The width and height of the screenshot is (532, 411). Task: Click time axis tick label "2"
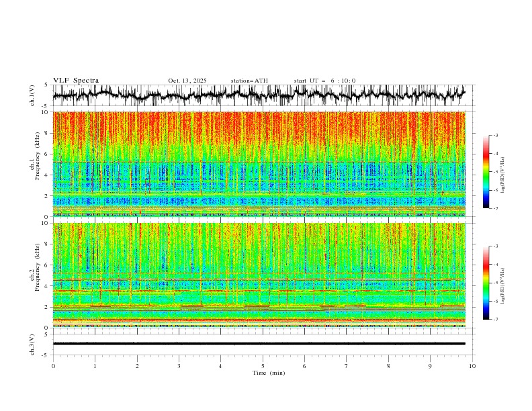point(137,366)
